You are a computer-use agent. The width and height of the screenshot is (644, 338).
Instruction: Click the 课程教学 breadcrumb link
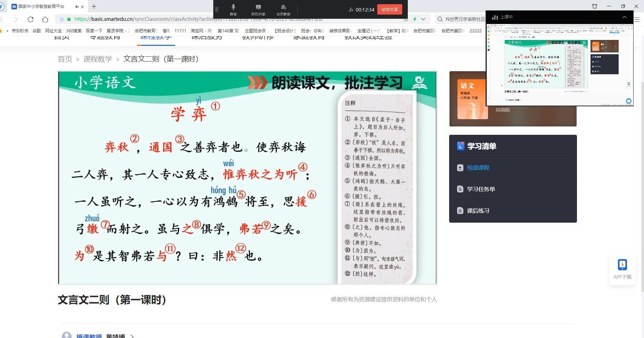point(98,59)
